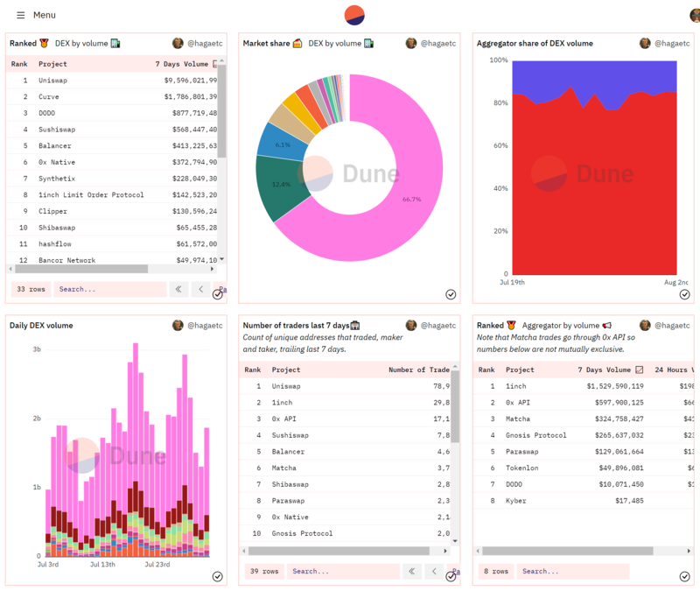Click the checkmark icon on Number of traders panel
This screenshot has width=700, height=591.
(450, 576)
